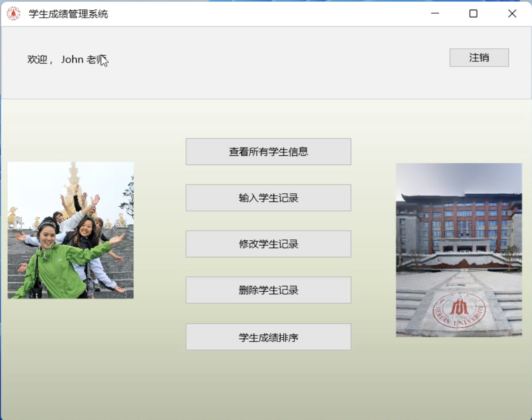This screenshot has height=420, width=532.
Task: Click the 输入学生记录 button
Action: click(268, 198)
